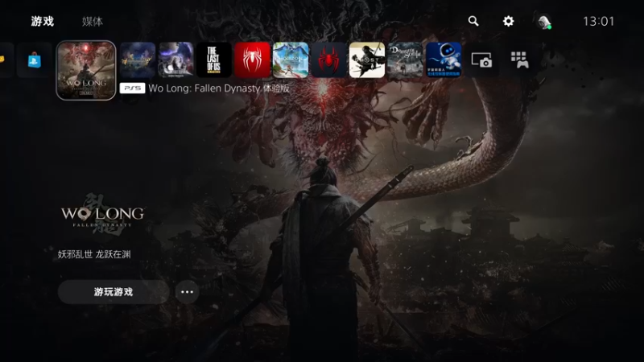
Task: Open the three-dot options button
Action: (x=187, y=292)
